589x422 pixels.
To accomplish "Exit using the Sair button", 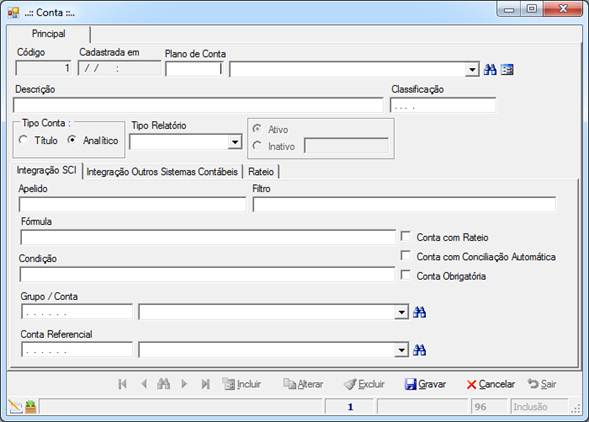I will pyautogui.click(x=542, y=384).
